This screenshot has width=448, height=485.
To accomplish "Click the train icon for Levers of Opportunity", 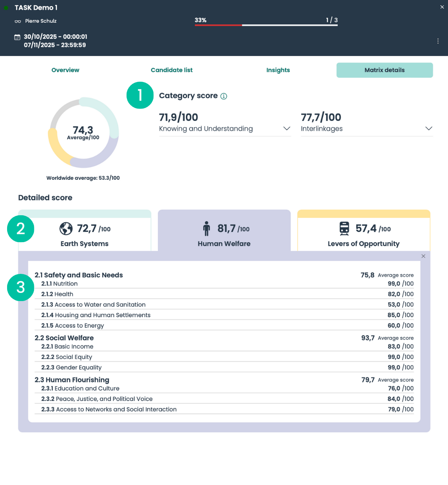I will click(344, 229).
